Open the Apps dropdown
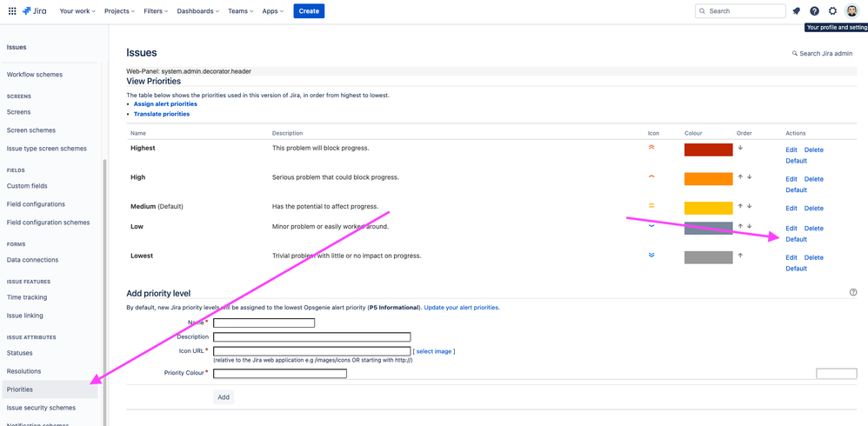 point(273,11)
